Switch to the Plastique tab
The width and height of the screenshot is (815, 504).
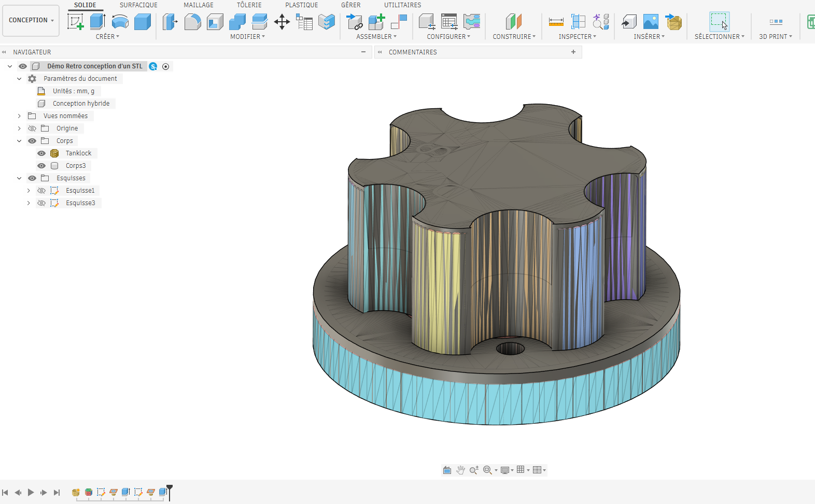[302, 5]
